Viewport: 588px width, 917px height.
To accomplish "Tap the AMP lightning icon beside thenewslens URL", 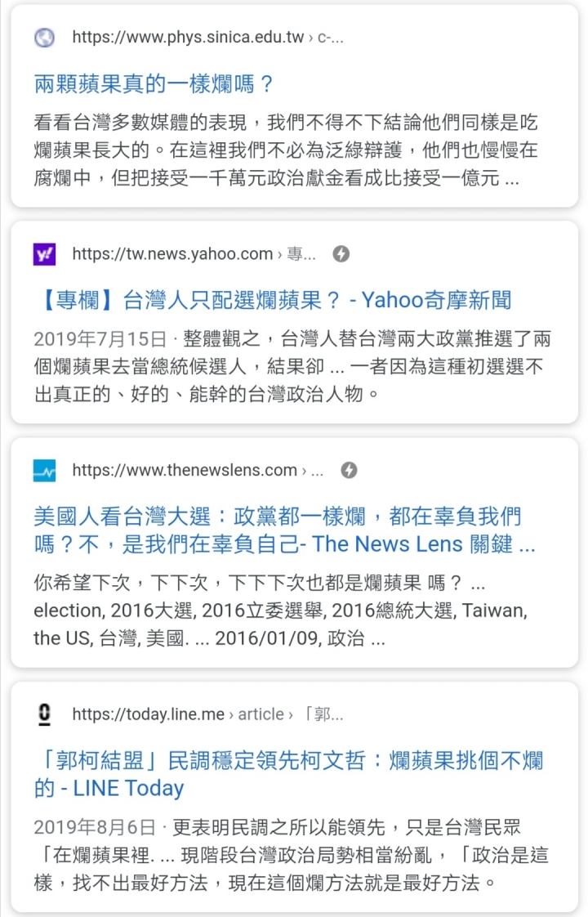I will point(349,470).
